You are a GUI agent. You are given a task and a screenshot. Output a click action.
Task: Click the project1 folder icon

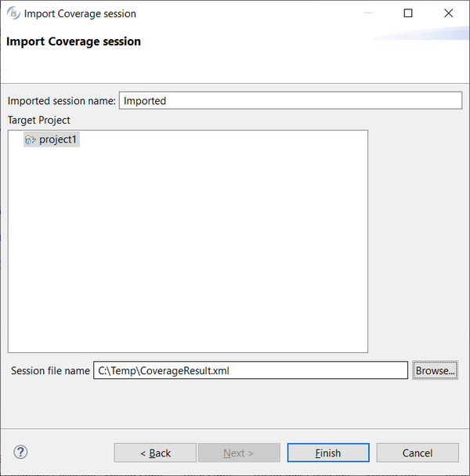click(31, 139)
